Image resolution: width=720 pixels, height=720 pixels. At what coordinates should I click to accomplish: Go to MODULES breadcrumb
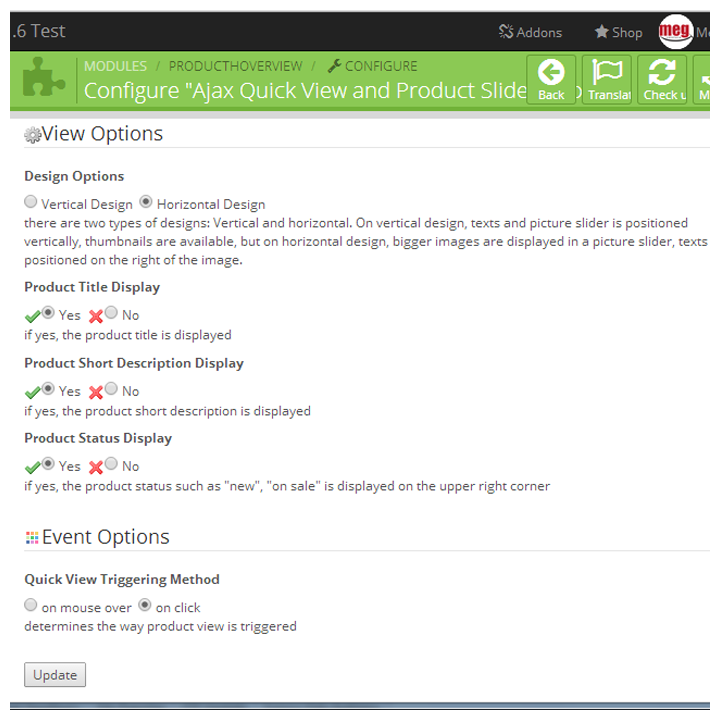click(115, 66)
